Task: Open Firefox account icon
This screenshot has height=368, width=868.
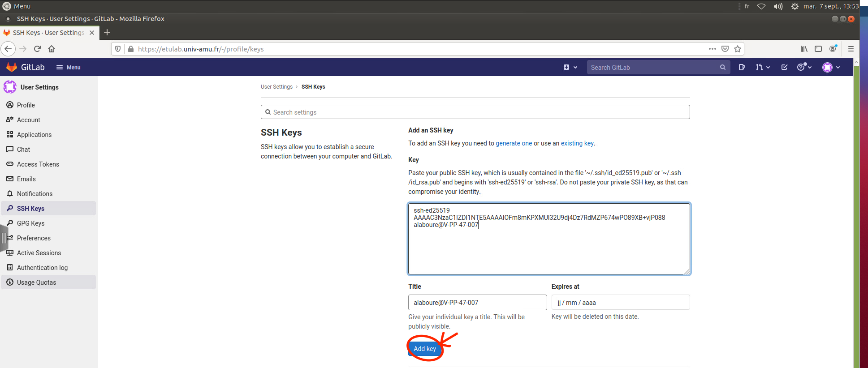Action: (x=833, y=49)
